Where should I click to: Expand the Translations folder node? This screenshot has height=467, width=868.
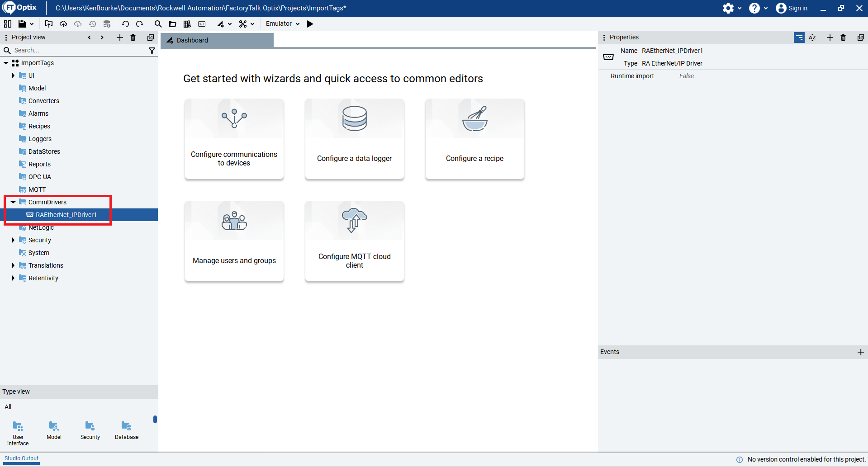coord(13,265)
